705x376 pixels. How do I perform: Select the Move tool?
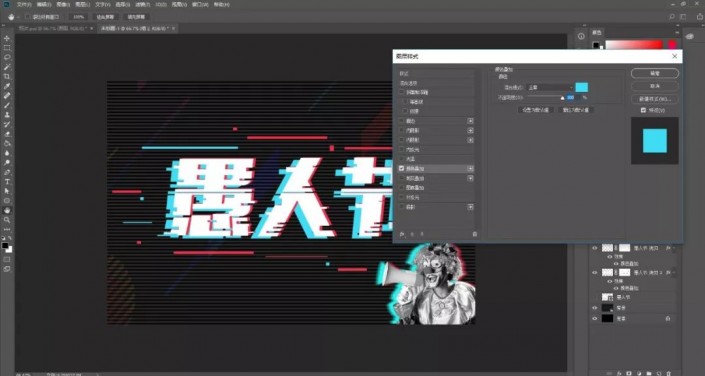7,39
